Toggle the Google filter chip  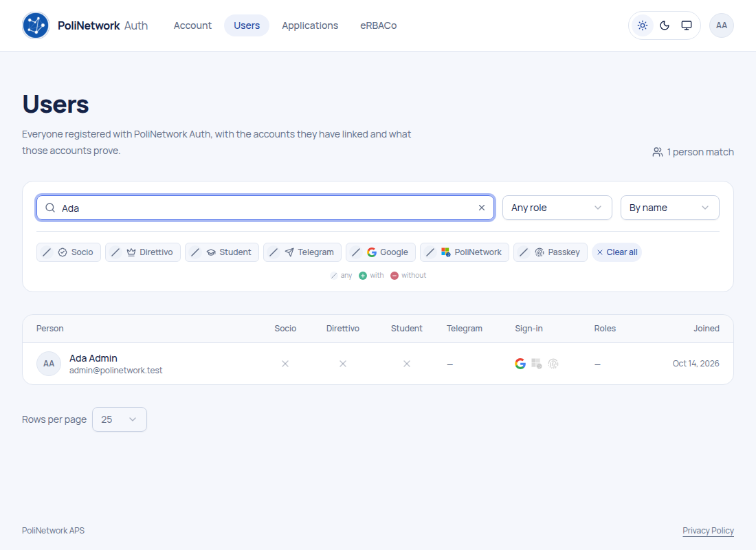point(381,252)
